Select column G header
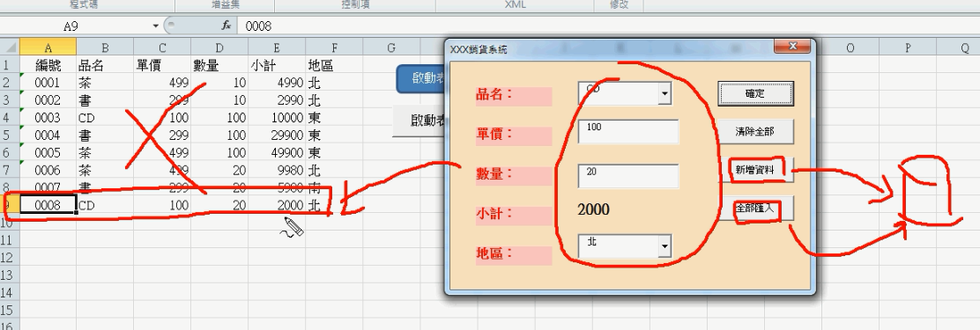Viewport: 980px width, 330px height. tap(391, 48)
